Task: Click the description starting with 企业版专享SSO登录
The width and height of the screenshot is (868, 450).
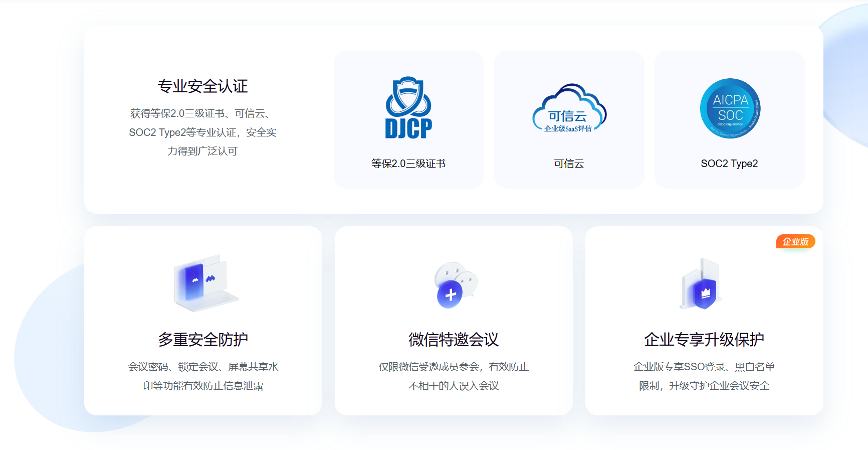Action: click(x=704, y=376)
